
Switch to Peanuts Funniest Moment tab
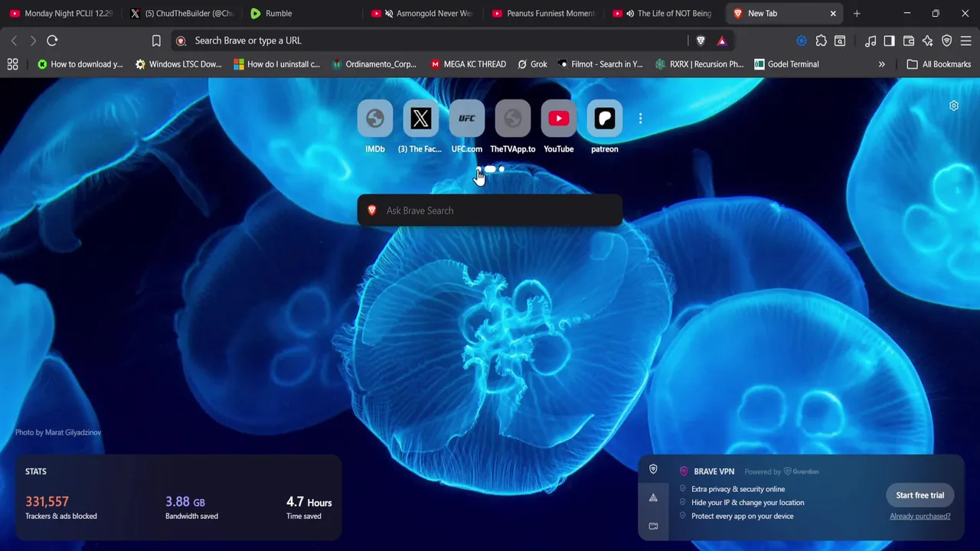pyautogui.click(x=544, y=13)
